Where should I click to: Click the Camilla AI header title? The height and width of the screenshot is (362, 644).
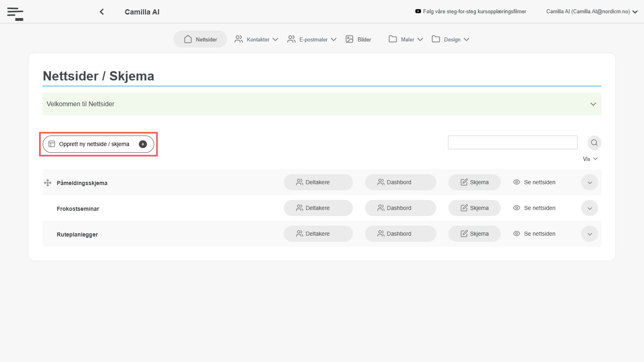142,12
